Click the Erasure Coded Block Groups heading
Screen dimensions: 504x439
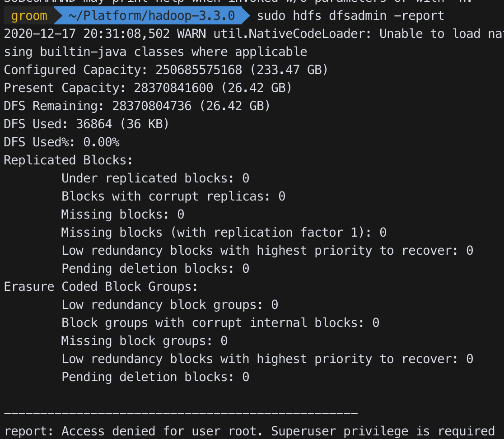tap(101, 286)
